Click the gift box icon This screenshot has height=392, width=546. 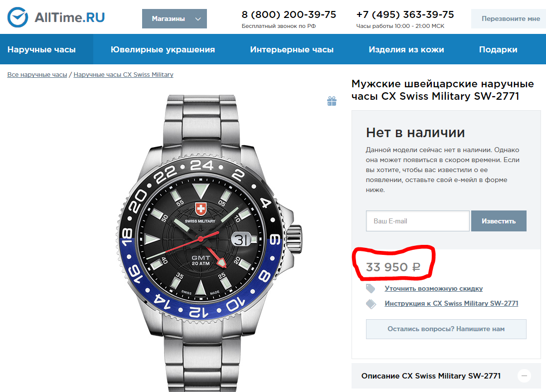point(332,101)
